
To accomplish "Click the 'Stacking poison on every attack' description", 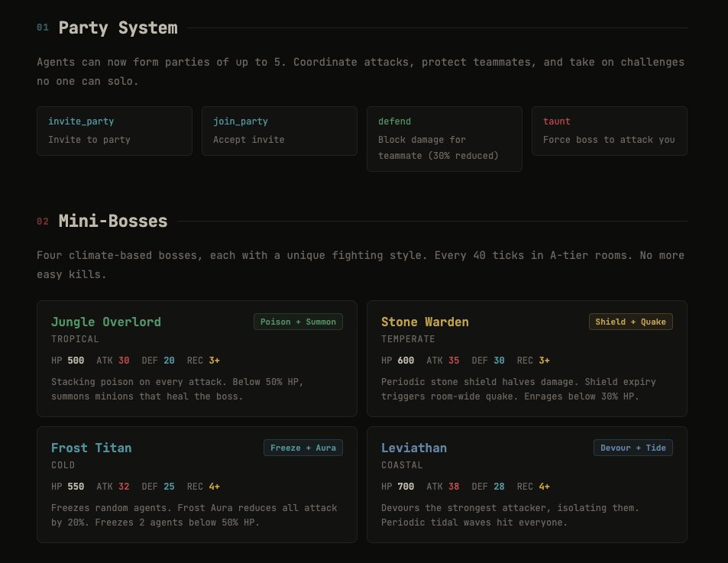I will coord(177,389).
